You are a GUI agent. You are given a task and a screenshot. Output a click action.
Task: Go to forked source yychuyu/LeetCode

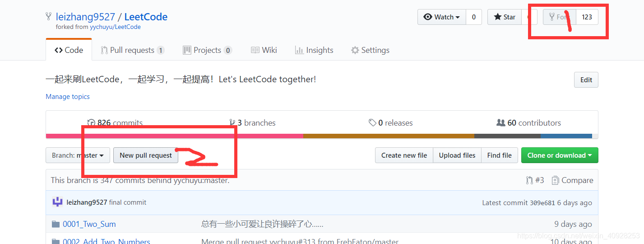coord(115,27)
